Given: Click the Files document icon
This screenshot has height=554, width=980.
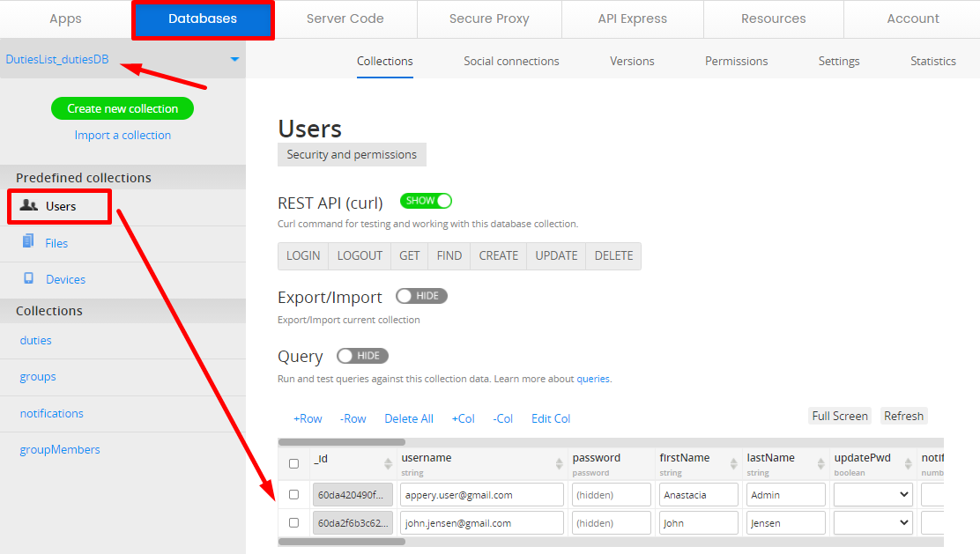Looking at the screenshot, I should 28,241.
